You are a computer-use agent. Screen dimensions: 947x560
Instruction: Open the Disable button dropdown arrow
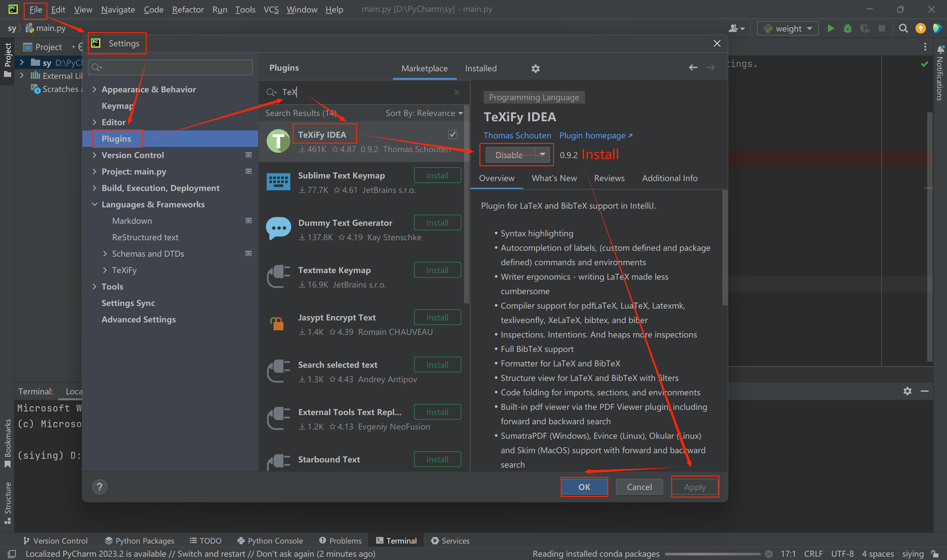(542, 155)
